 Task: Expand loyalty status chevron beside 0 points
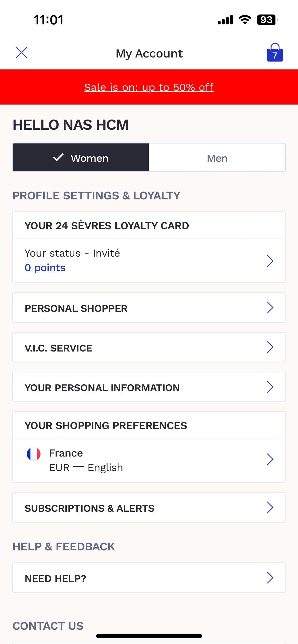270,261
